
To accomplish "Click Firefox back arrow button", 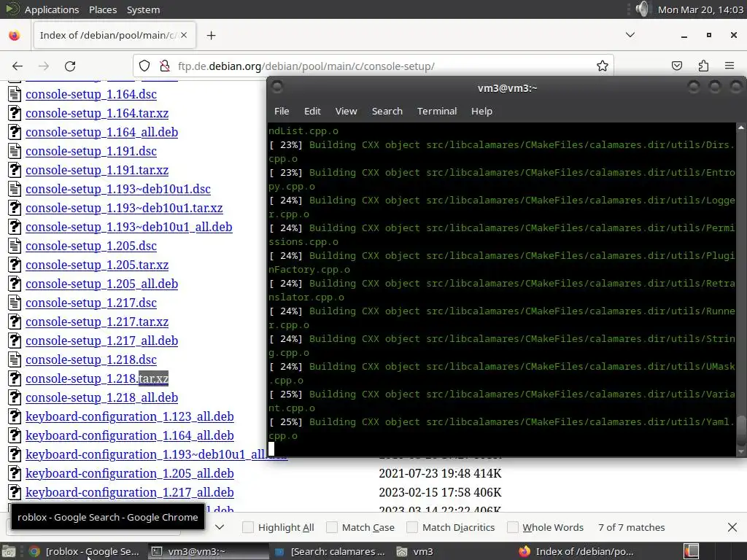I will 18,66.
